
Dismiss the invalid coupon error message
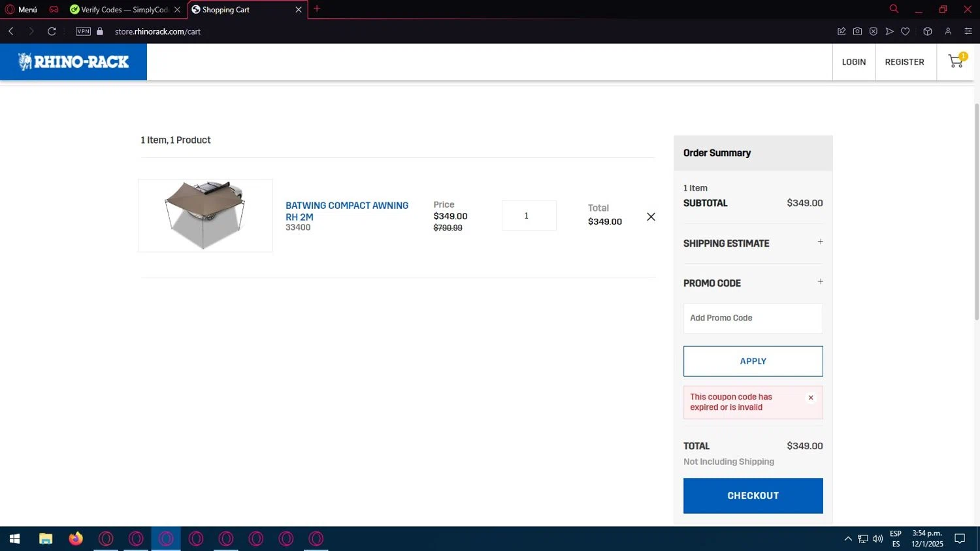click(x=811, y=398)
